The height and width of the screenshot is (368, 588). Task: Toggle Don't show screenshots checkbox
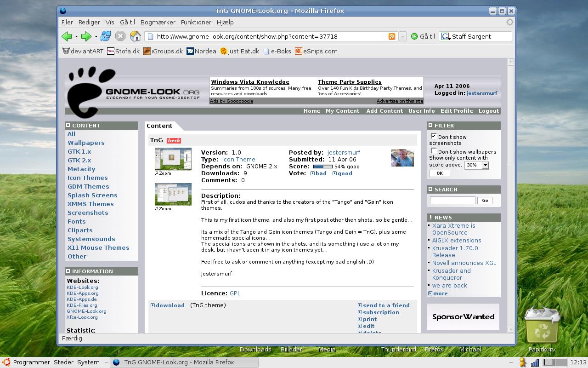pyautogui.click(x=434, y=136)
